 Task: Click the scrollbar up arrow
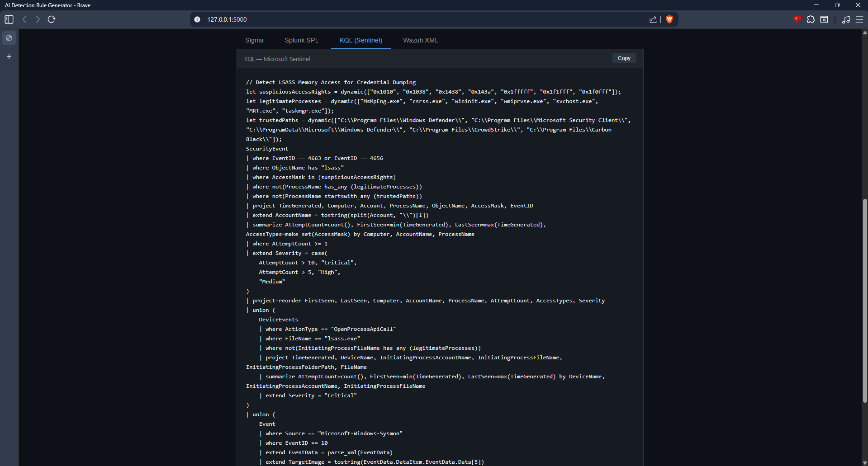pos(865,32)
